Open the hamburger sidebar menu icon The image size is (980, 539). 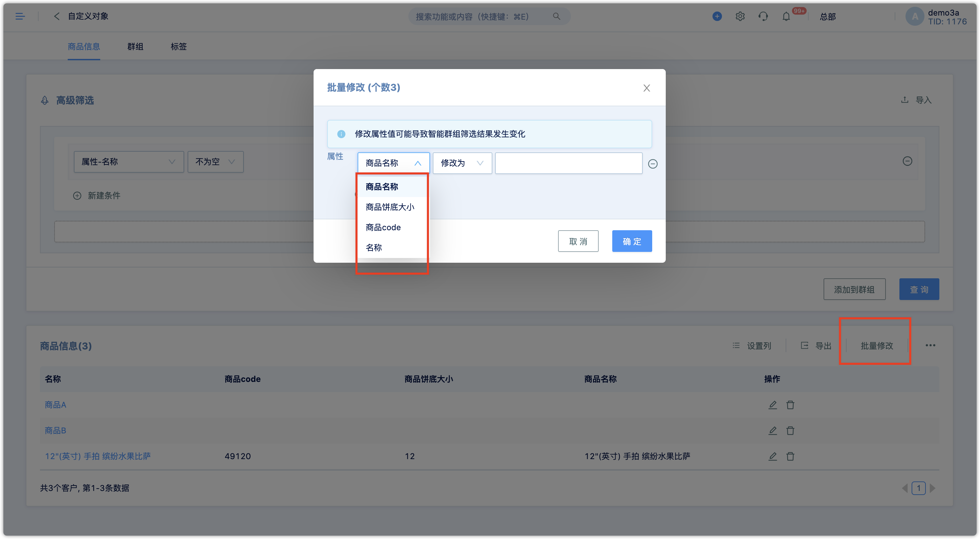coord(20,16)
